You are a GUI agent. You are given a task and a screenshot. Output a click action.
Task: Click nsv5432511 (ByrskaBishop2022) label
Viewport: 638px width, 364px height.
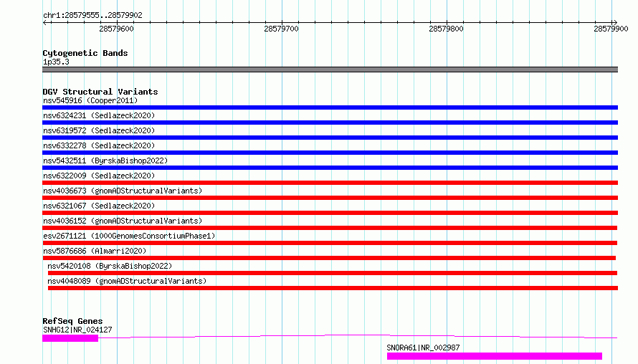point(105,161)
